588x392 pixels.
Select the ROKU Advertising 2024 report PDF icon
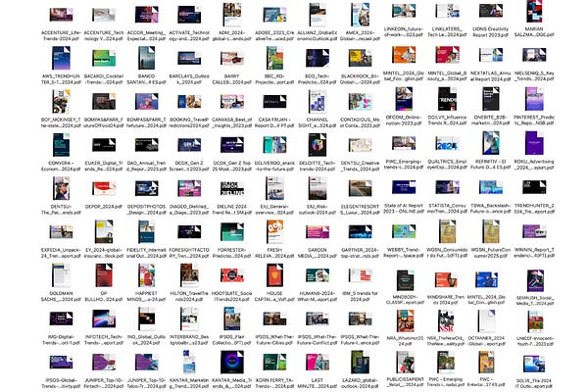click(x=534, y=143)
